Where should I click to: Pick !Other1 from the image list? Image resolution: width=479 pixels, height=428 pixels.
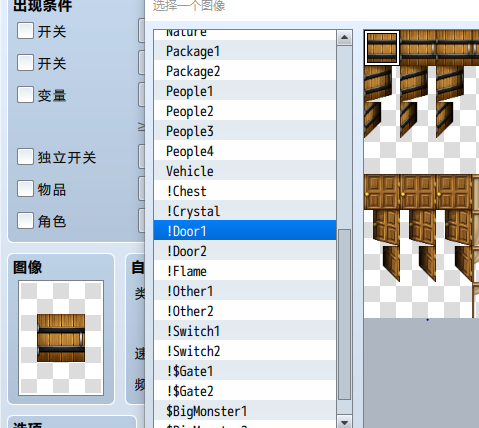[x=245, y=290]
